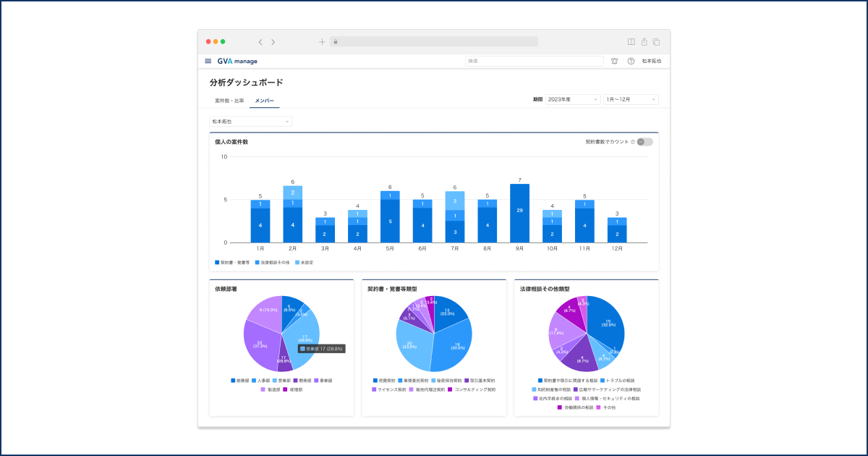Click the info icon beside 契約書数でカウント
Image resolution: width=868 pixels, height=456 pixels.
(633, 142)
